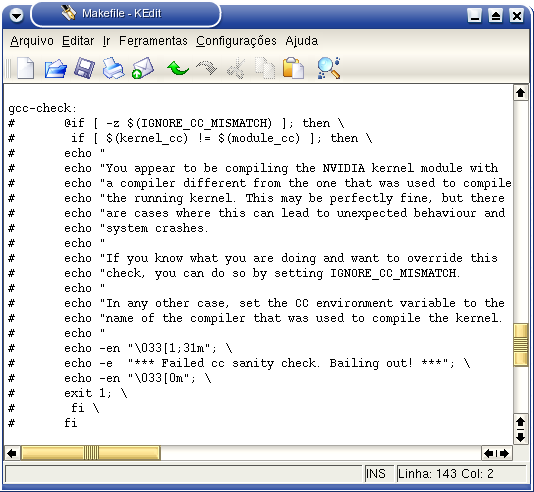
Task: Click the horizontal scrollbar's right arrow
Action: point(504,454)
